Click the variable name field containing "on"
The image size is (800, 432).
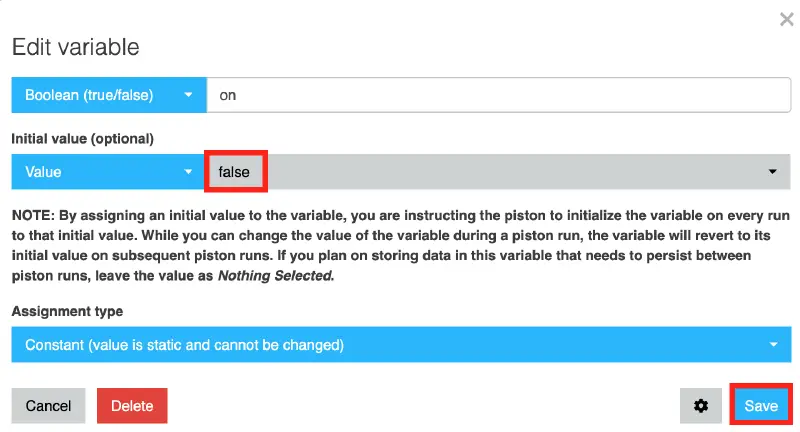[497, 96]
